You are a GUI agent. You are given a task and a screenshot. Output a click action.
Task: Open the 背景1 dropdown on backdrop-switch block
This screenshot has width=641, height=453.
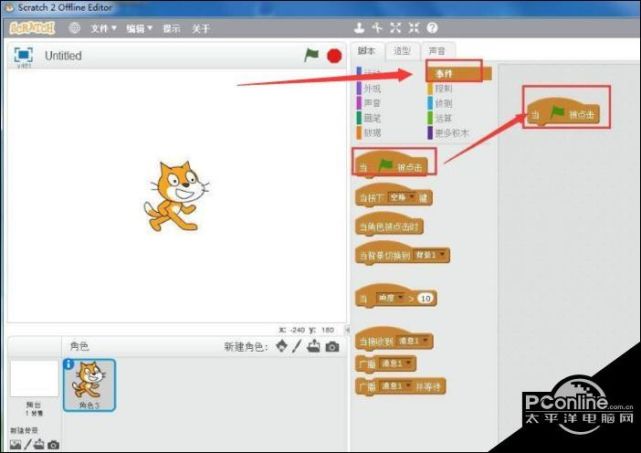[430, 256]
